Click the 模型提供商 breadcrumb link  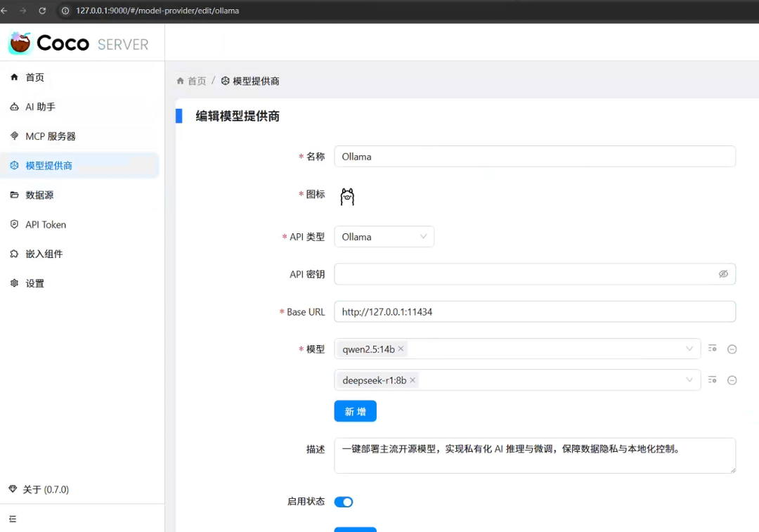[x=256, y=81]
